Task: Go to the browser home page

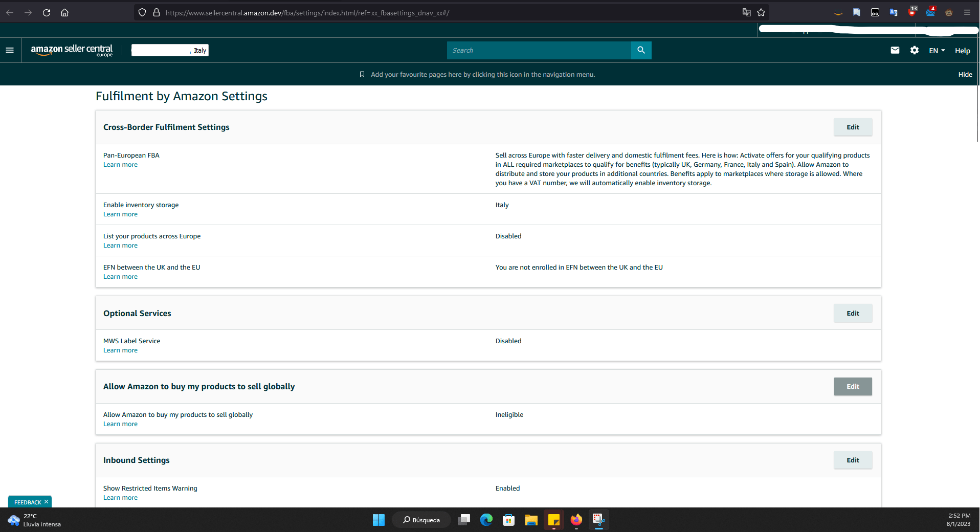Action: (x=64, y=13)
